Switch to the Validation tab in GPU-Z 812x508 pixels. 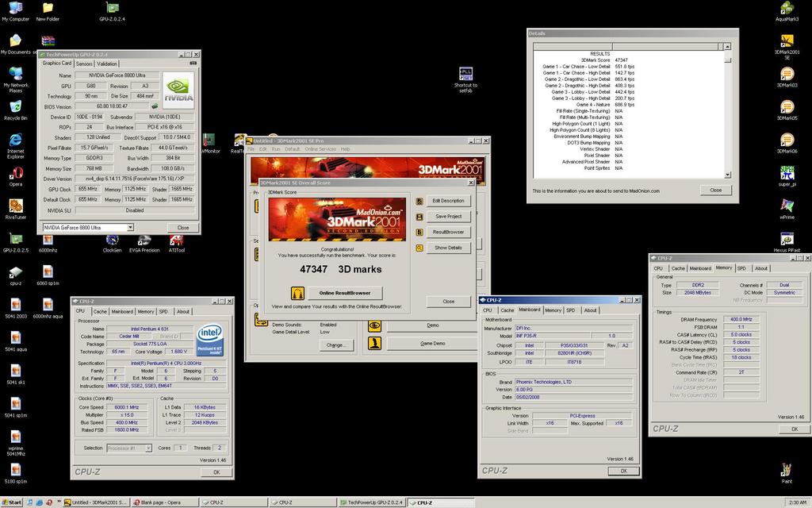pos(107,63)
